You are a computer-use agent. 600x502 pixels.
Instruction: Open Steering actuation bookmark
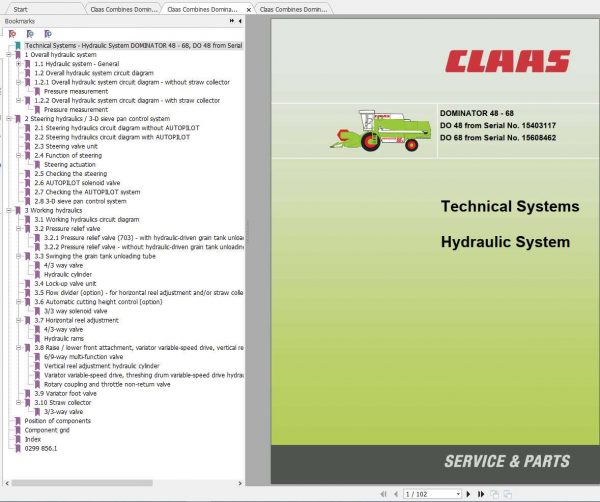click(70, 165)
